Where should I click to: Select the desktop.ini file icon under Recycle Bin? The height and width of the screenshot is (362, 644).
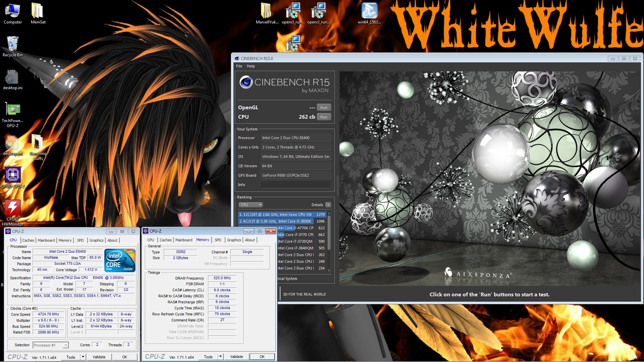pyautogui.click(x=13, y=79)
